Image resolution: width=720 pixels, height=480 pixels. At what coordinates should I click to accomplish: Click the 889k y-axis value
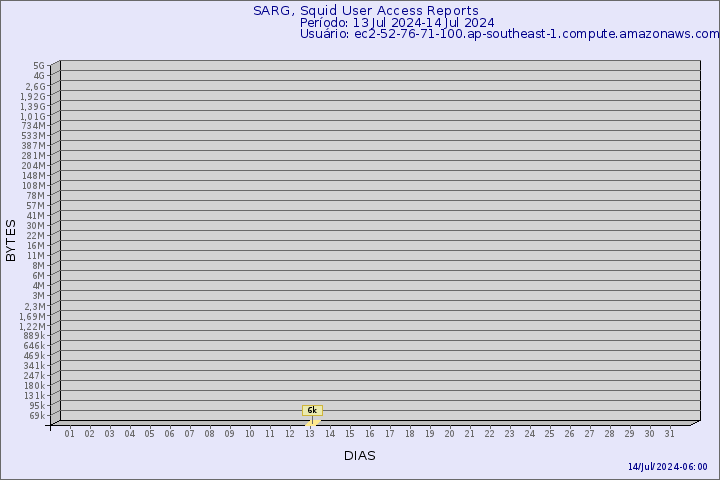(34, 336)
